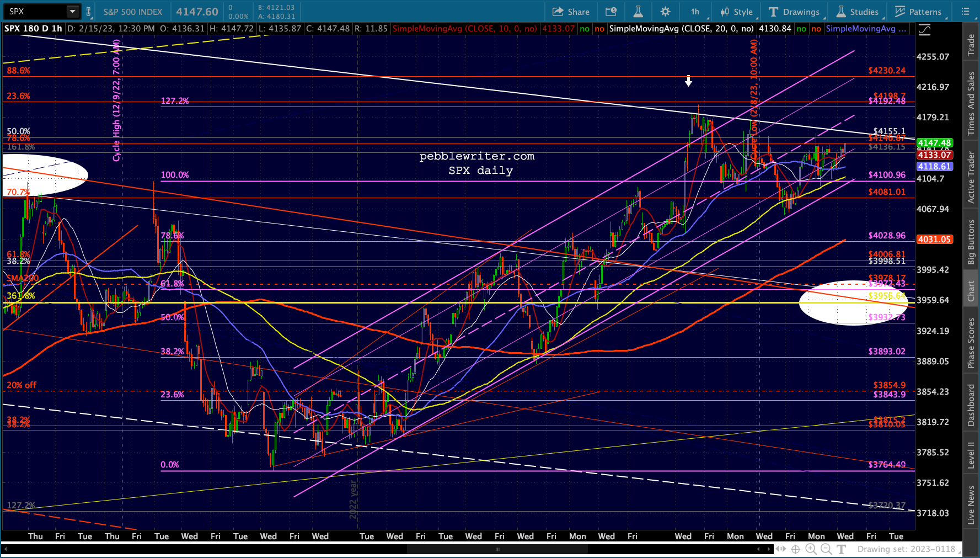This screenshot has height=558, width=980.
Task: Click the white down arrow drawing
Action: [688, 81]
